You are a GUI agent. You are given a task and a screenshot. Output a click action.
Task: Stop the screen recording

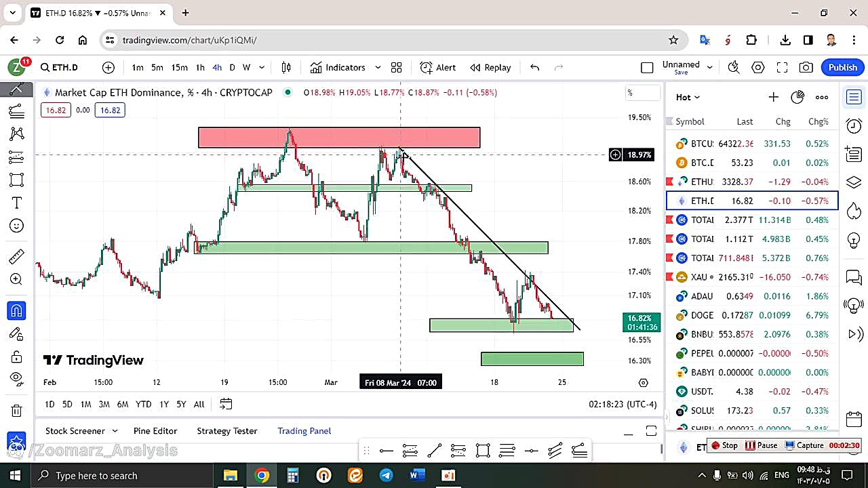[724, 445]
